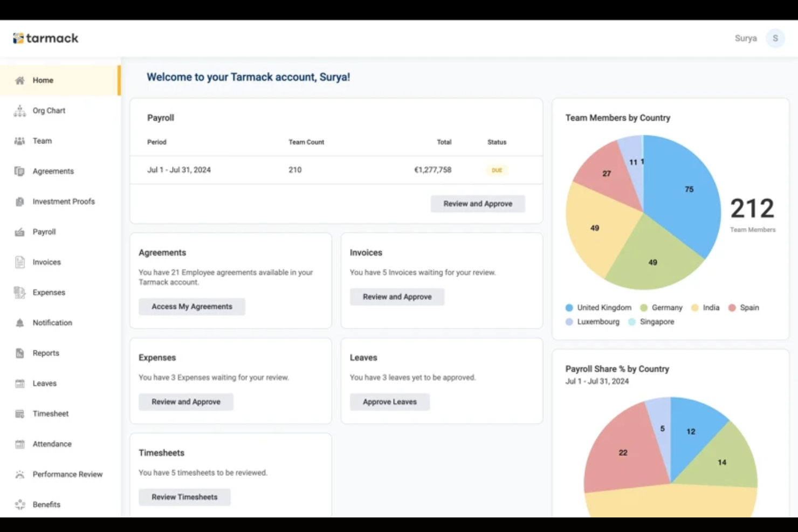This screenshot has height=532, width=798.
Task: Click the Payroll icon in sidebar
Action: (x=20, y=232)
